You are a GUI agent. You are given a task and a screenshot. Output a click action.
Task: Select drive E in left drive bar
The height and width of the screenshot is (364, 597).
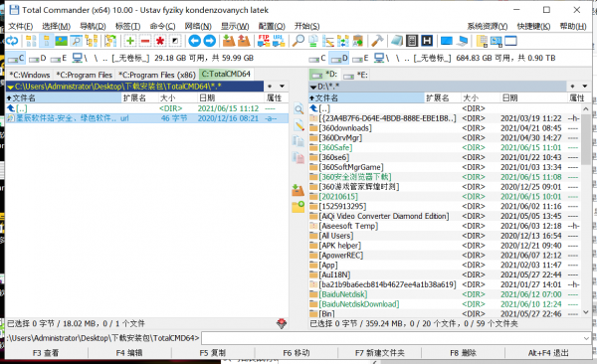59,59
